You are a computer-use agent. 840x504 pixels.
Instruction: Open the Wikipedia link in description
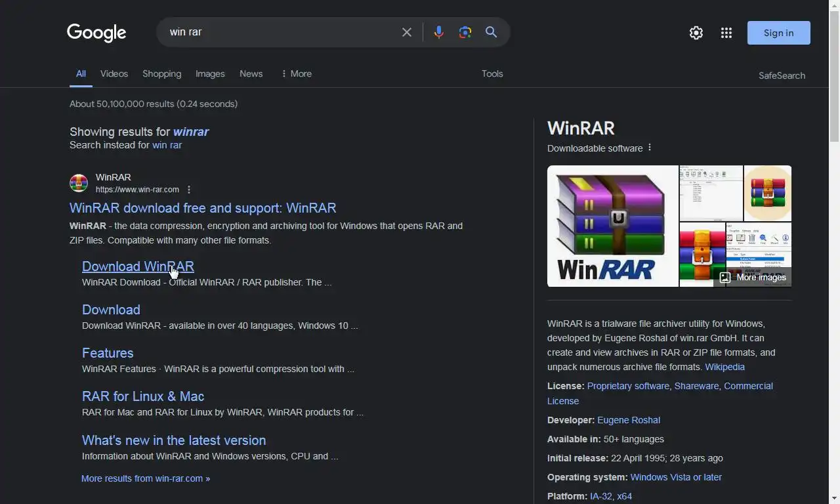coord(724,367)
